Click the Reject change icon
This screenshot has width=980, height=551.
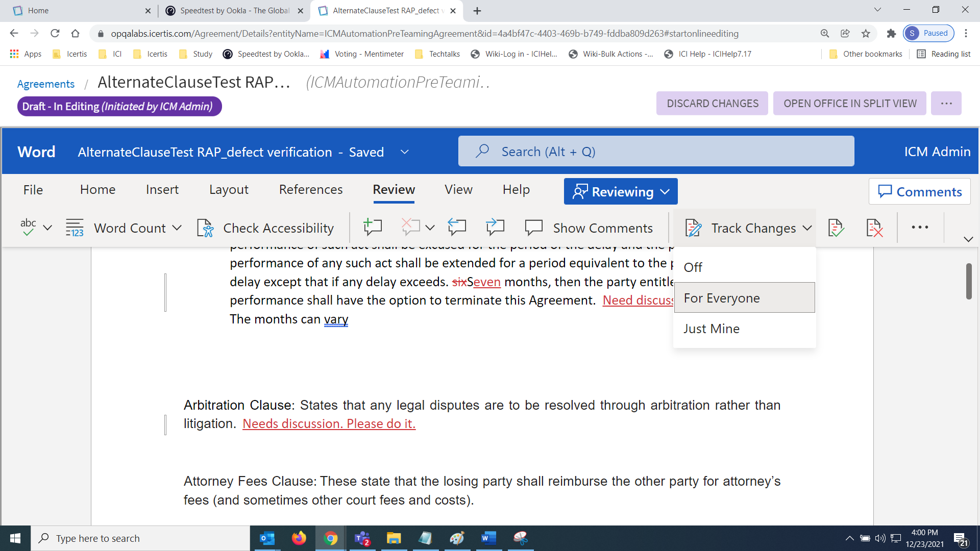coord(874,228)
